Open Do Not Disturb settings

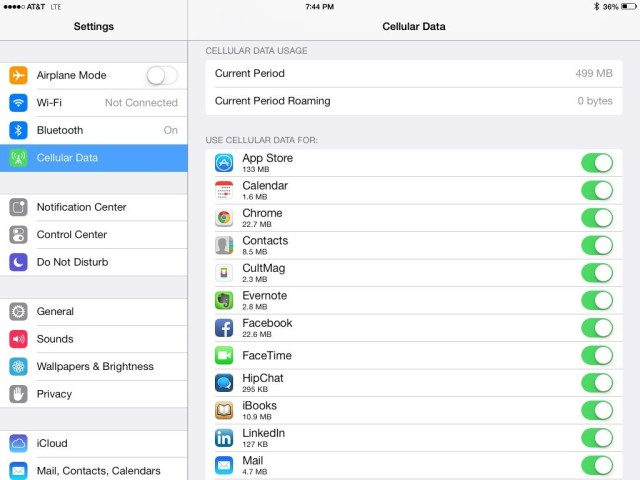[94, 262]
